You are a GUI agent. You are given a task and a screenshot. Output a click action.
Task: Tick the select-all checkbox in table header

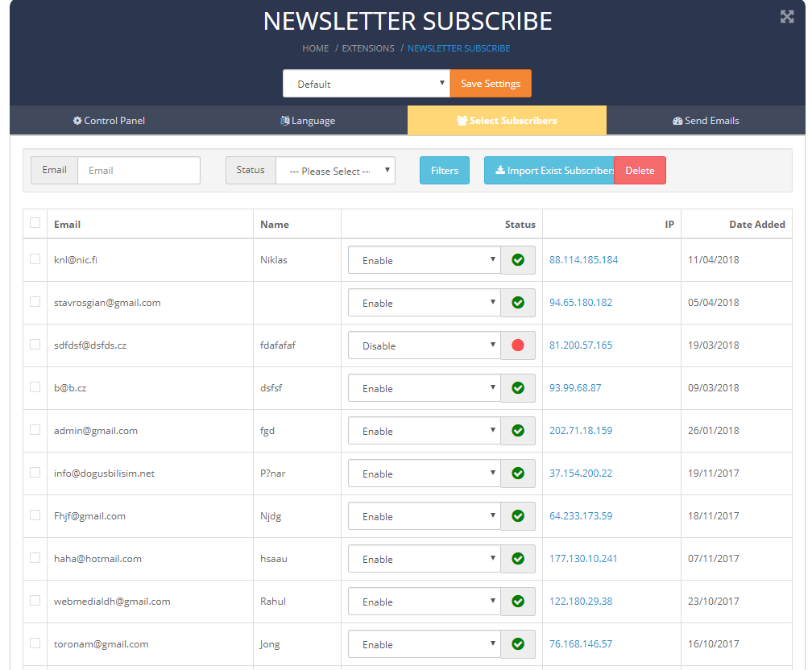pyautogui.click(x=35, y=223)
